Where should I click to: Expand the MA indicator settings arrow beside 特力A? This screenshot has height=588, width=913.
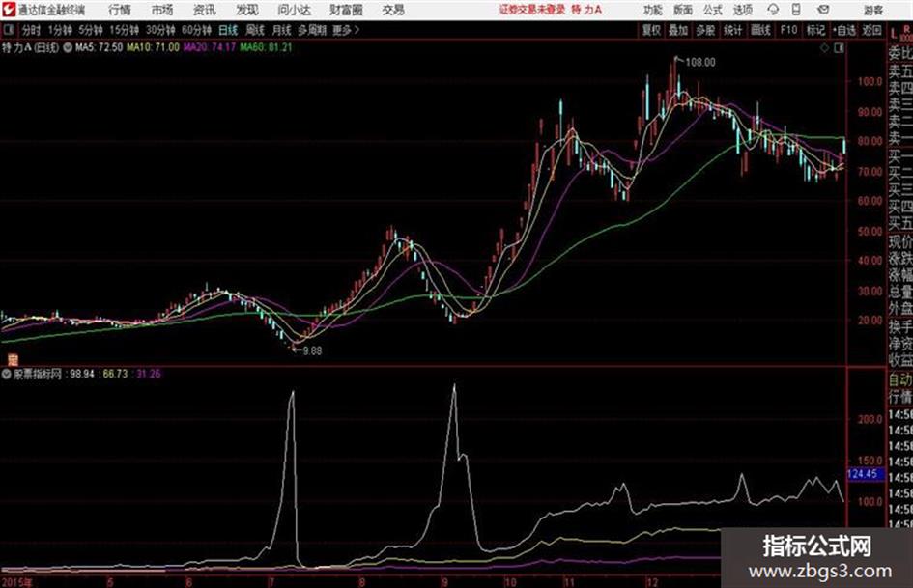pos(67,47)
